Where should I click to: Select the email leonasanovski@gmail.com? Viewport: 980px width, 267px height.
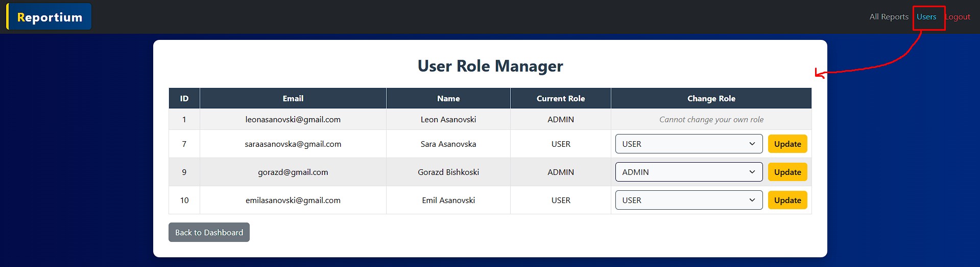(x=293, y=120)
